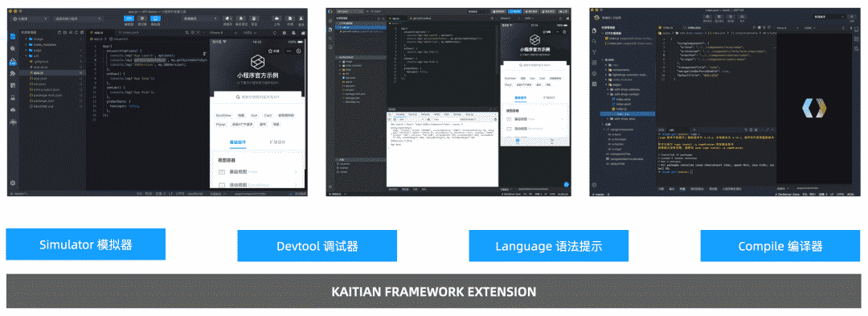Open the project type dropdown at the top left of the left IDE
Image resolution: width=868 pixels, height=316 pixels.
pyautogui.click(x=31, y=18)
